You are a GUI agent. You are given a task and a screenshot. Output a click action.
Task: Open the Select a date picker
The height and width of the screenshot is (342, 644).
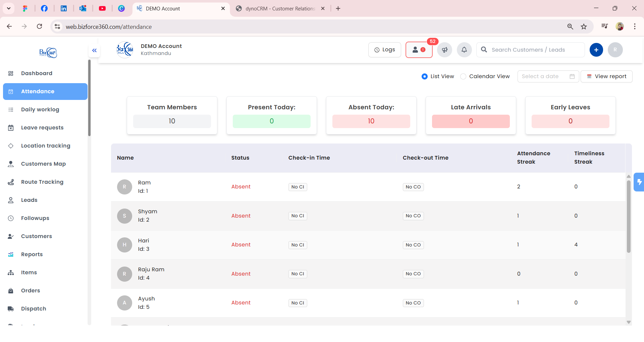pos(540,76)
